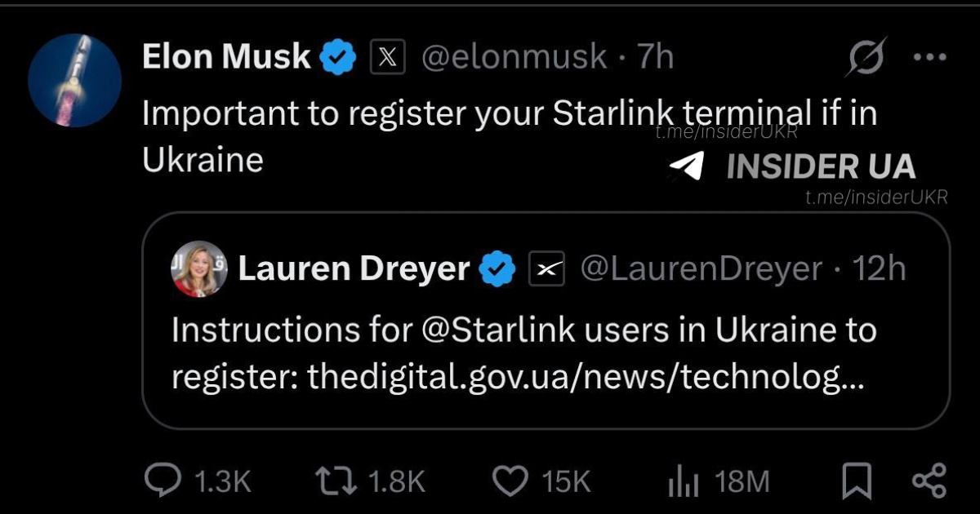Bookmark this post
The width and height of the screenshot is (980, 514).
point(857,481)
